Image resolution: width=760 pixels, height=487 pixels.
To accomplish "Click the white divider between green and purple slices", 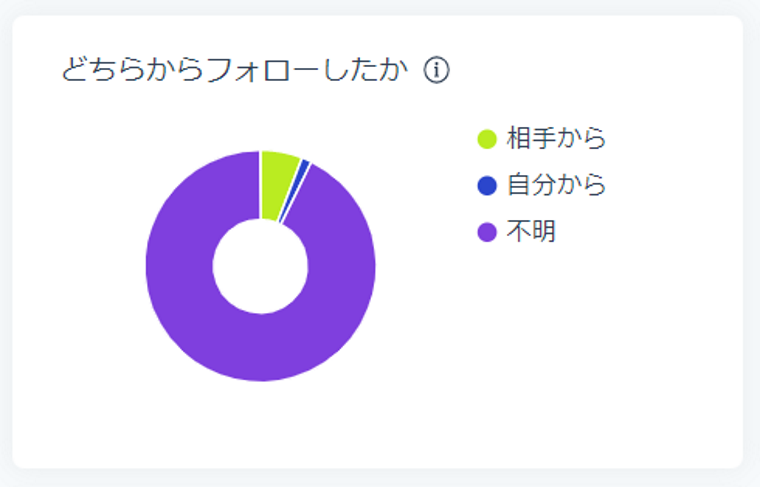I will (x=260, y=185).
